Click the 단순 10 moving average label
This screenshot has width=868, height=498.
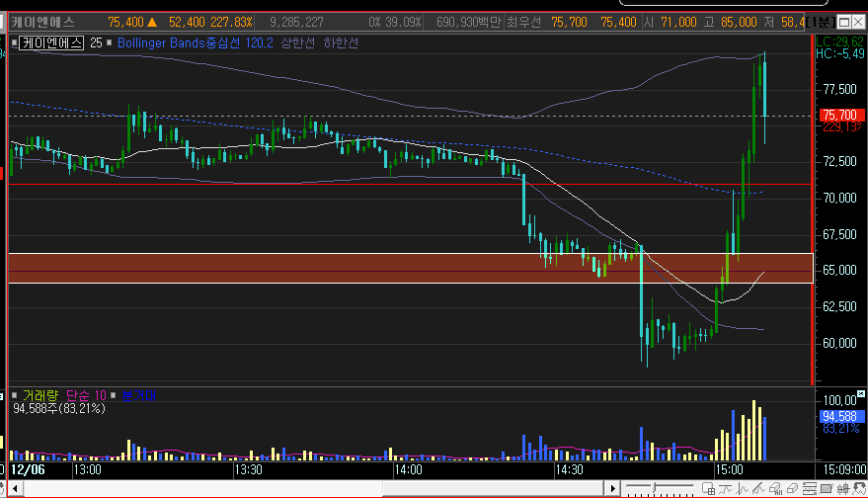point(86,395)
